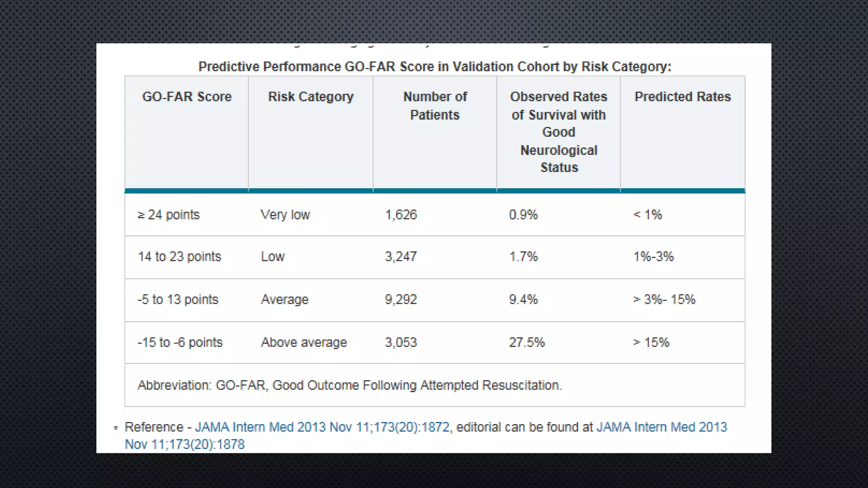Select the 9.4% observed rate cell
The width and height of the screenshot is (868, 488).
click(x=523, y=299)
